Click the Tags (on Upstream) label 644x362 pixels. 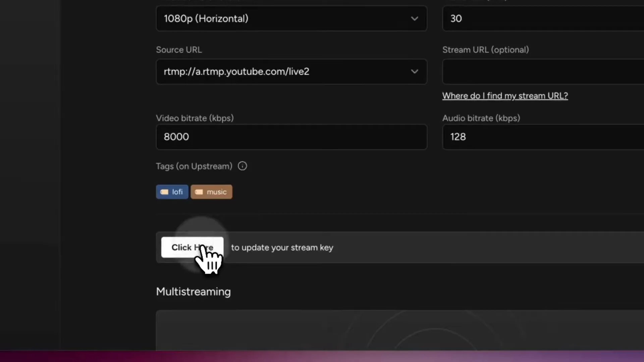[194, 166]
